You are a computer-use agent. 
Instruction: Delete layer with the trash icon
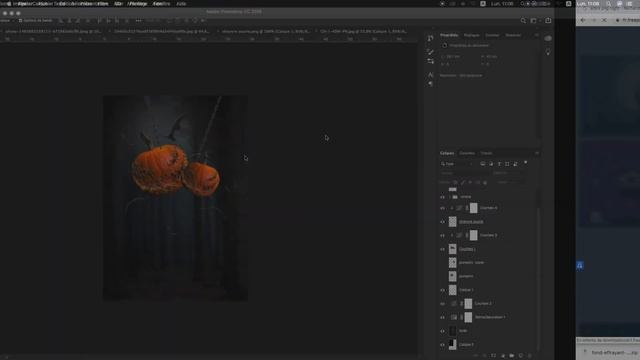(x=530, y=356)
